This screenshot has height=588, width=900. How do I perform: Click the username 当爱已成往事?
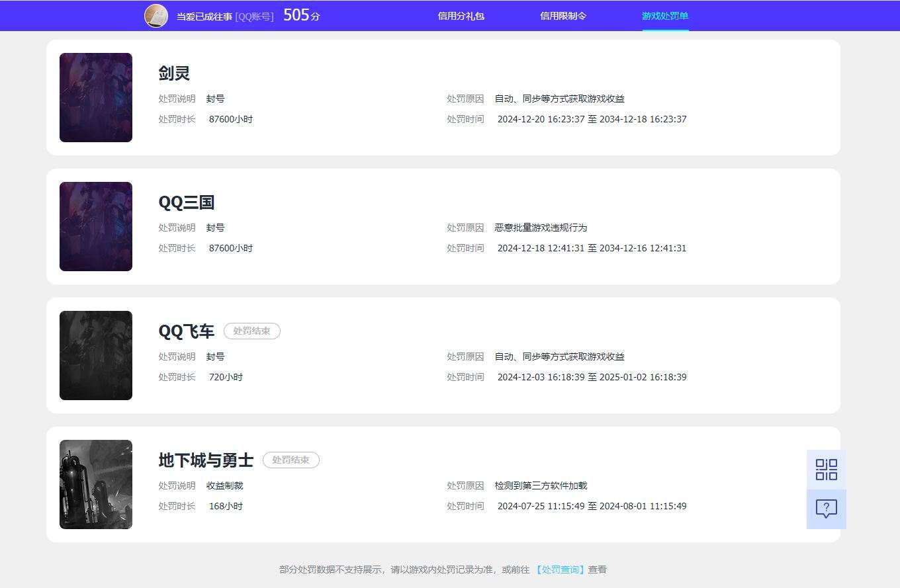204,17
